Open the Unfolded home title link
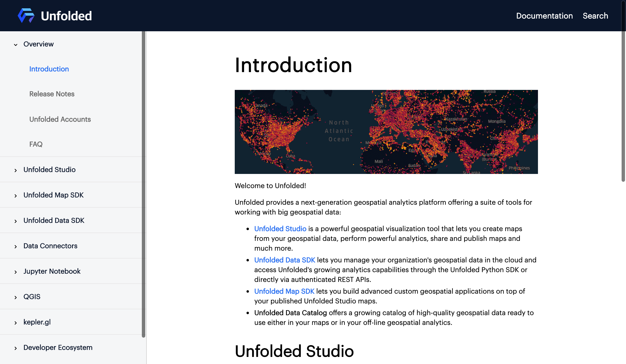Screen dimensions: 626x364 pos(66,16)
